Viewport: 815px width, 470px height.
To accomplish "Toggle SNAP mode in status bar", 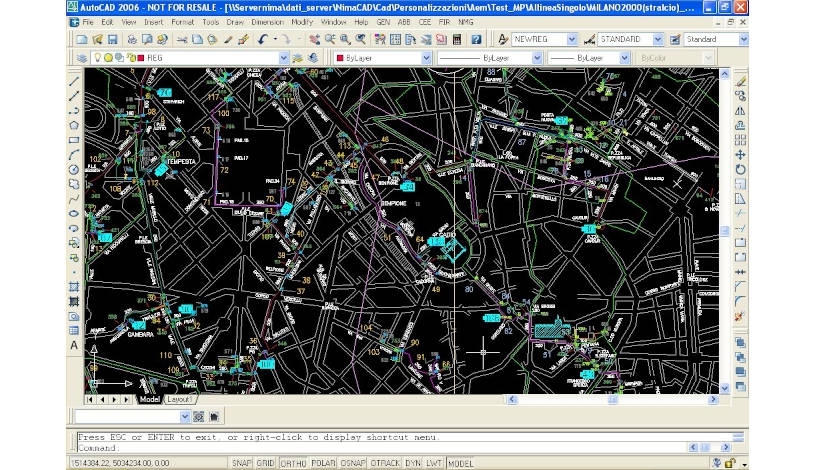I will (241, 464).
